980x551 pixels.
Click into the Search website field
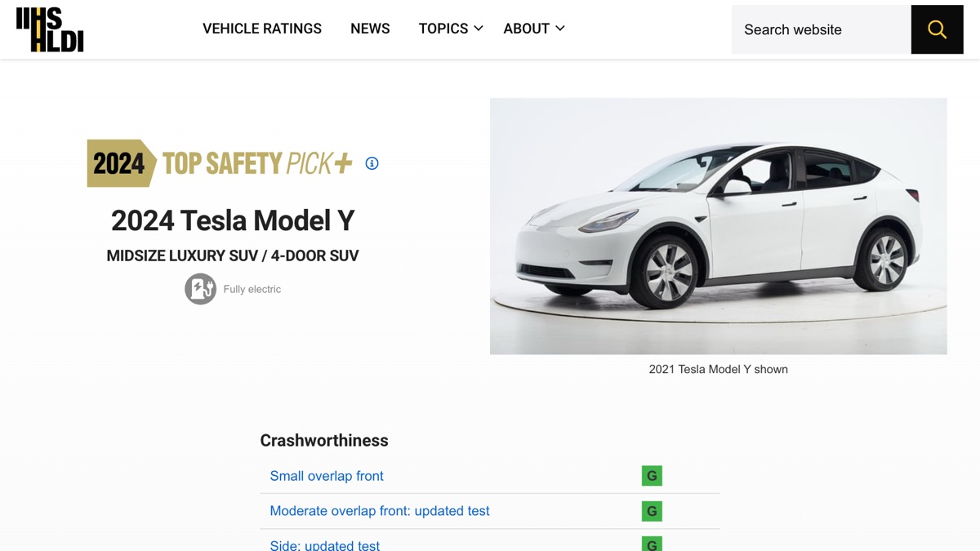821,29
